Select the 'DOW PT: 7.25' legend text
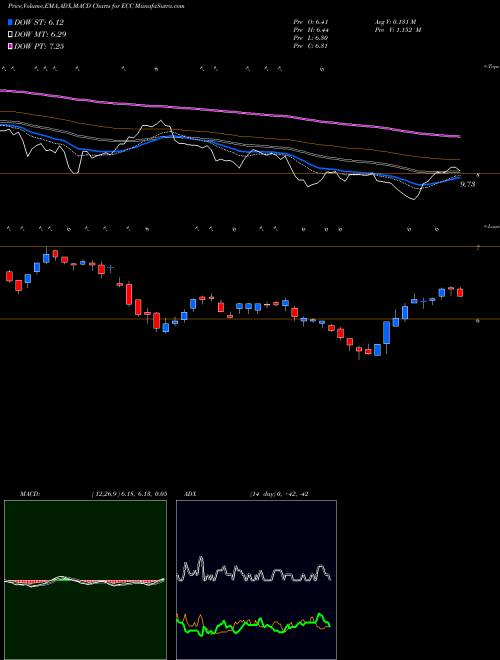Screen dimensions: 500x660 click(x=39, y=47)
